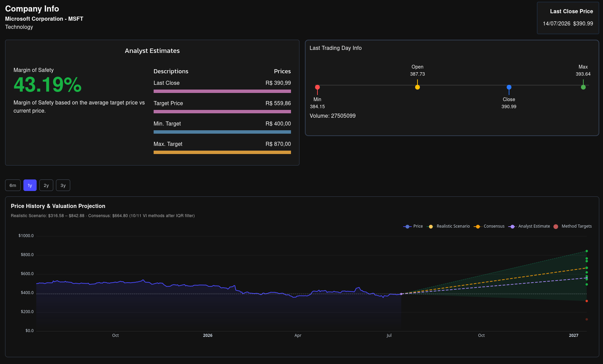Viewport: 603px width, 364px height.
Task: Click the Target Price bar
Action: [222, 112]
